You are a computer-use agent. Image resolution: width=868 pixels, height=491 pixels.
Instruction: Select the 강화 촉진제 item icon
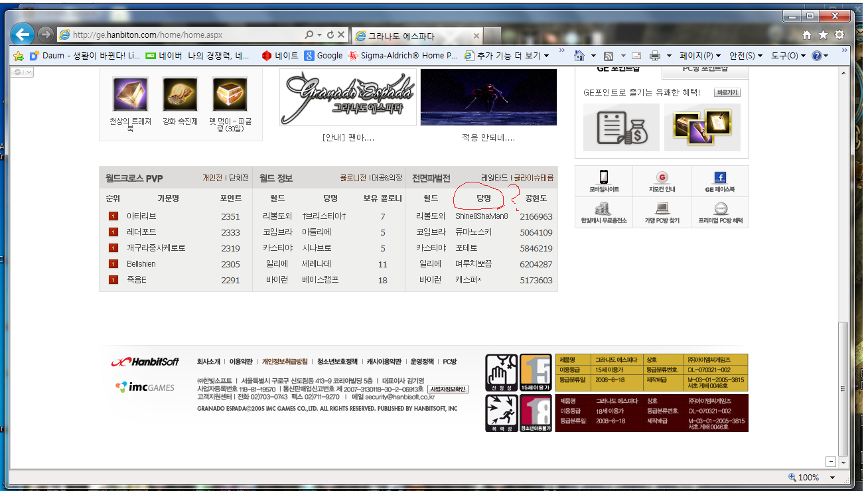coord(180,94)
